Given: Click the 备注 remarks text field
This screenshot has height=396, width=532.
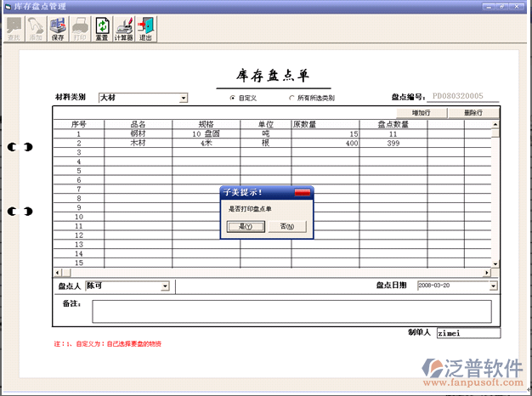Looking at the screenshot, I should pos(291,311).
